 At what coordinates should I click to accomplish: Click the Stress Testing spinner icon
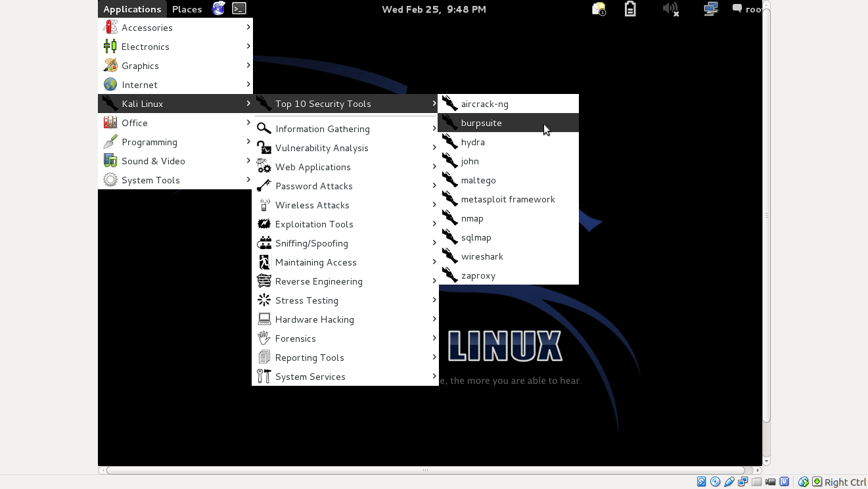pos(264,300)
